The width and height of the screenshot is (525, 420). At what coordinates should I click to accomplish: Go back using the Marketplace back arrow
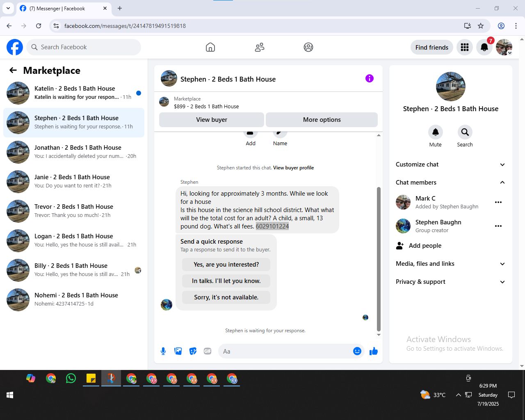(x=13, y=70)
